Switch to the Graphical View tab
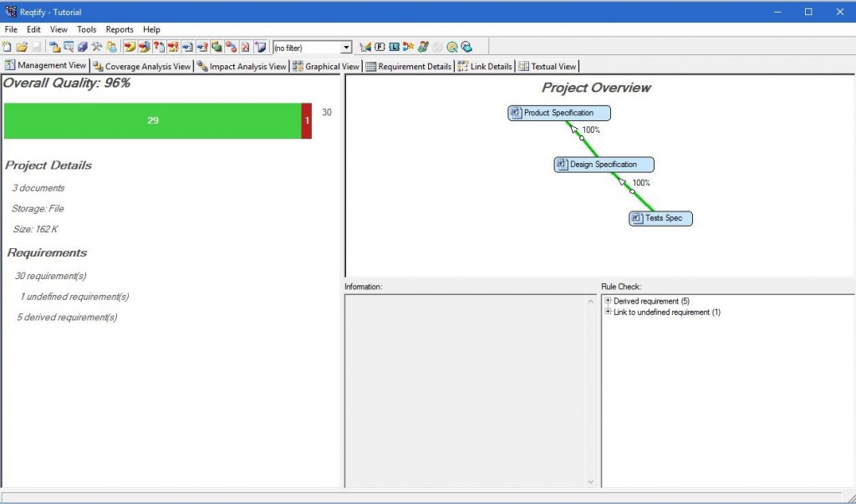Screen dimensions: 856x504 click(x=326, y=66)
